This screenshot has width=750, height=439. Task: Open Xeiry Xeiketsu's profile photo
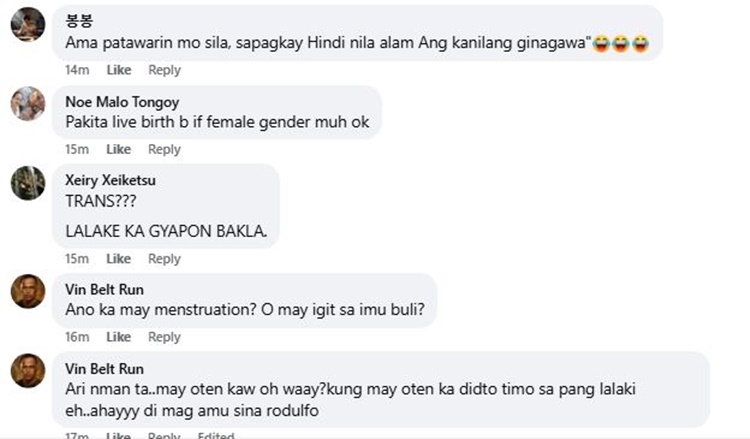pos(28,183)
